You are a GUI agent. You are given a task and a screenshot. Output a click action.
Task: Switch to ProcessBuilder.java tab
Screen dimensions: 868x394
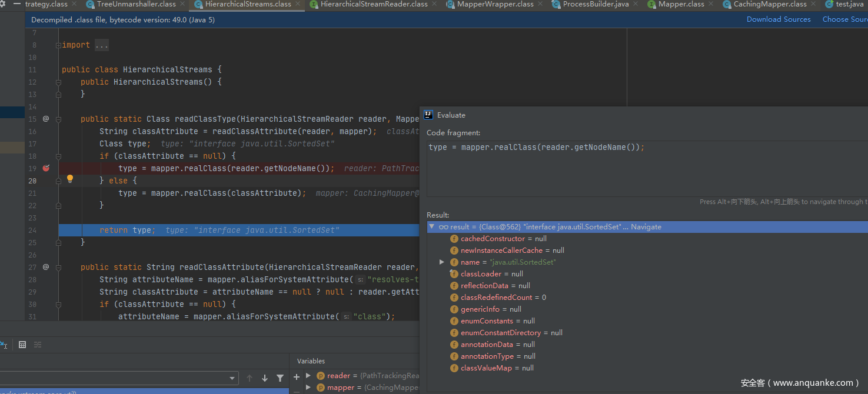pos(596,4)
